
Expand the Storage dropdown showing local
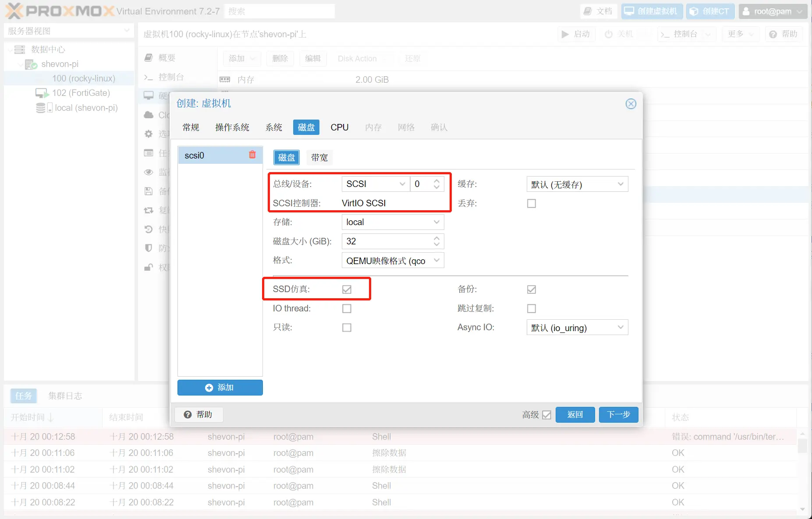tap(392, 222)
